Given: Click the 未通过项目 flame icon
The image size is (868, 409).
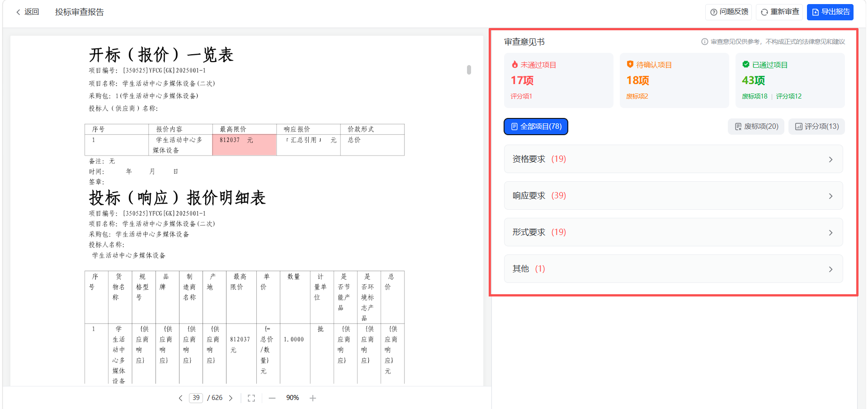Looking at the screenshot, I should click(x=514, y=65).
